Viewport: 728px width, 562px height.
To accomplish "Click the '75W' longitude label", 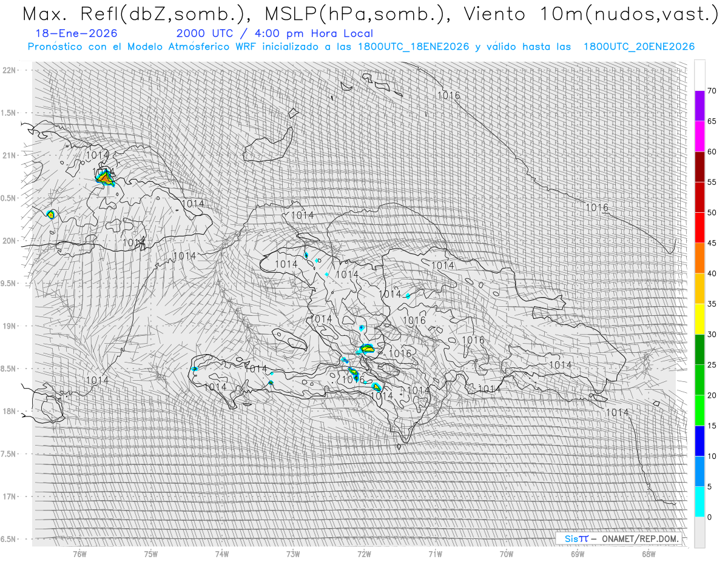I will pyautogui.click(x=151, y=554).
